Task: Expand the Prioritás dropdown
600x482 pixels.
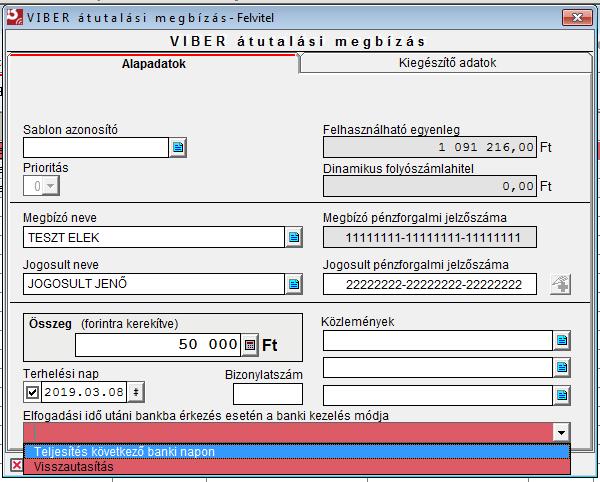Action: [51, 186]
